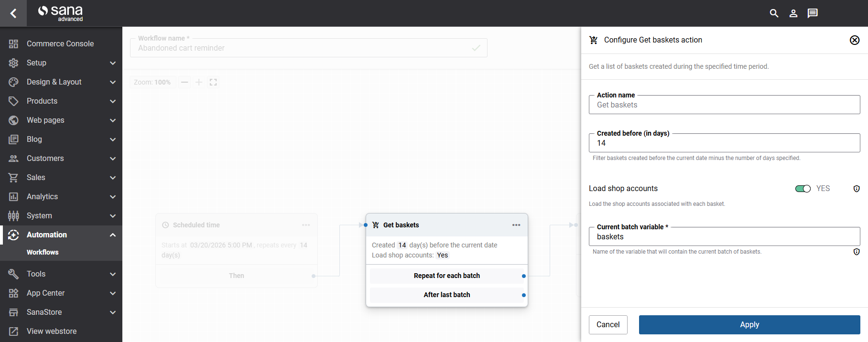
Task: Open Commerce Console from sidebar
Action: (60, 44)
